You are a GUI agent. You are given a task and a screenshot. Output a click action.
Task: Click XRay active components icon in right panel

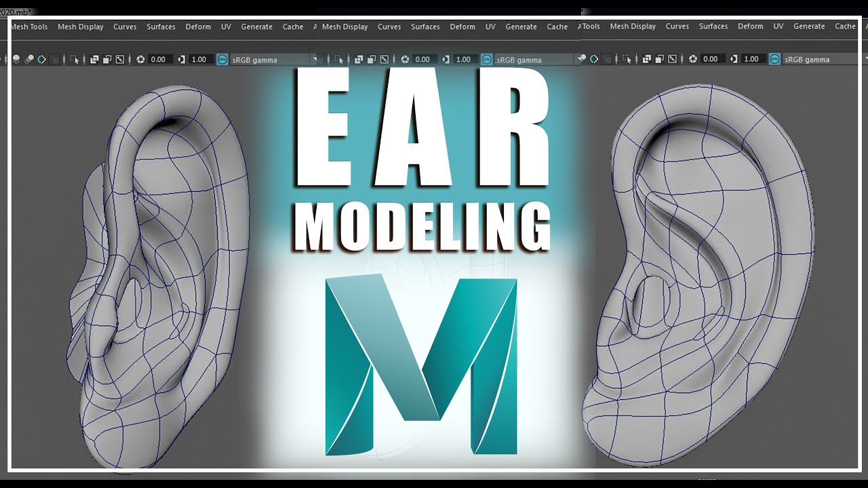(x=660, y=59)
